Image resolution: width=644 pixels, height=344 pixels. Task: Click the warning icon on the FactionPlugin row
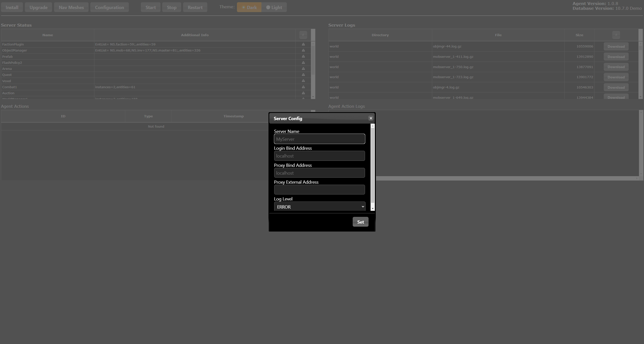click(x=303, y=44)
